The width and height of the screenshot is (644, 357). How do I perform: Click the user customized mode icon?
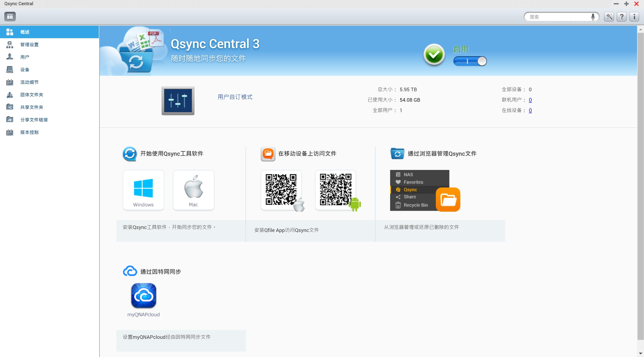pyautogui.click(x=178, y=101)
